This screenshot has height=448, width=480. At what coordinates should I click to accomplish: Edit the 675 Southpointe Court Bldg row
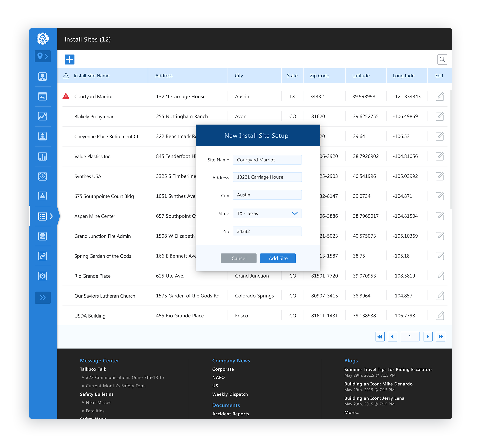[x=440, y=196]
